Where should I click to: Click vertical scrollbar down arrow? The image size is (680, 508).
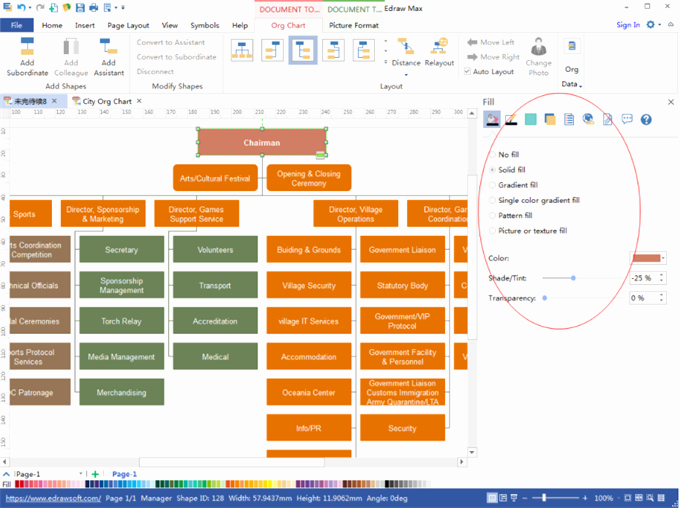pyautogui.click(x=472, y=452)
